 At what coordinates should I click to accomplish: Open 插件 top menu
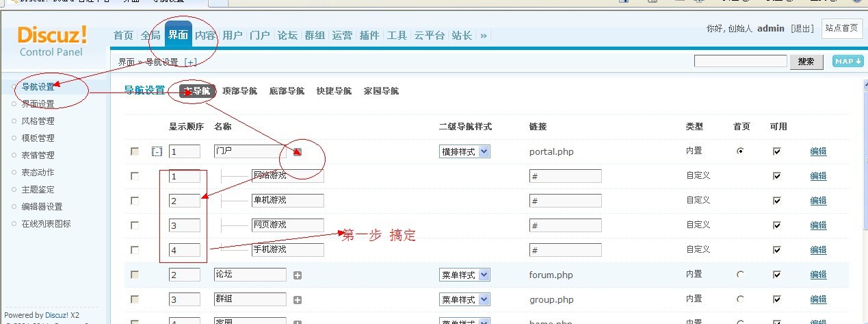click(369, 36)
